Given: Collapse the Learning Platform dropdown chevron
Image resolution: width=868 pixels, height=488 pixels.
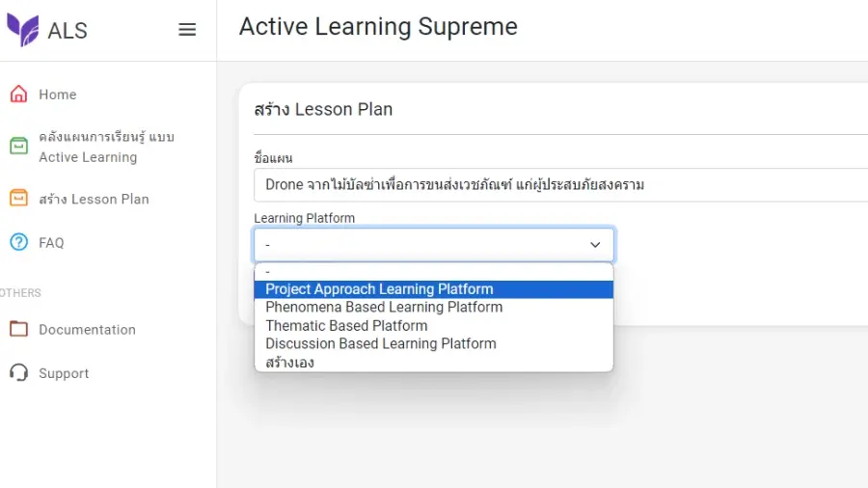Looking at the screenshot, I should click(x=595, y=245).
